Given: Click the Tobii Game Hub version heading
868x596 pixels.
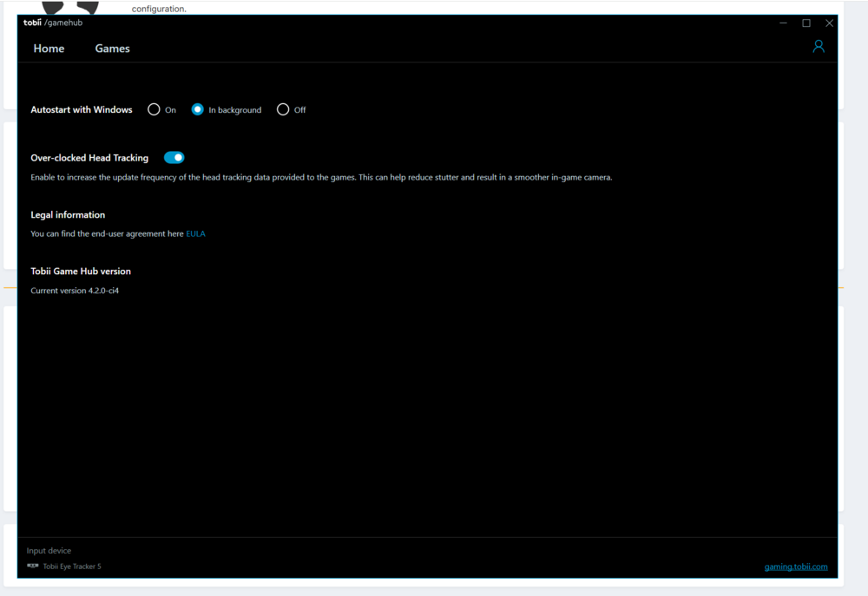Looking at the screenshot, I should pyautogui.click(x=81, y=272).
